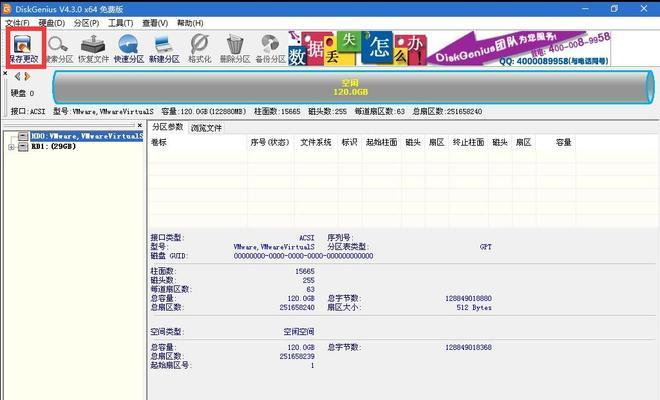The width and height of the screenshot is (660, 400).
Task: Click the GPT partition table type value
Action: pos(486,247)
